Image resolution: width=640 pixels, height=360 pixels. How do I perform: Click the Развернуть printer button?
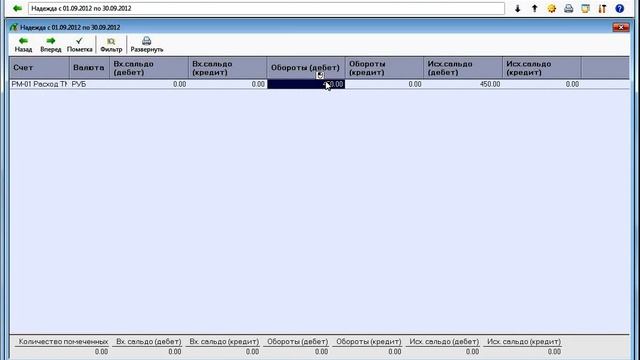(x=147, y=44)
